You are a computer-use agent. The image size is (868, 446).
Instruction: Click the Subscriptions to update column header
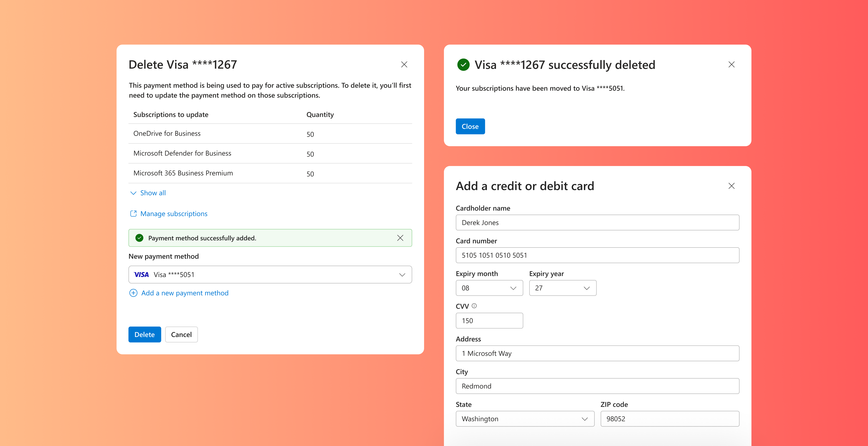pos(171,114)
